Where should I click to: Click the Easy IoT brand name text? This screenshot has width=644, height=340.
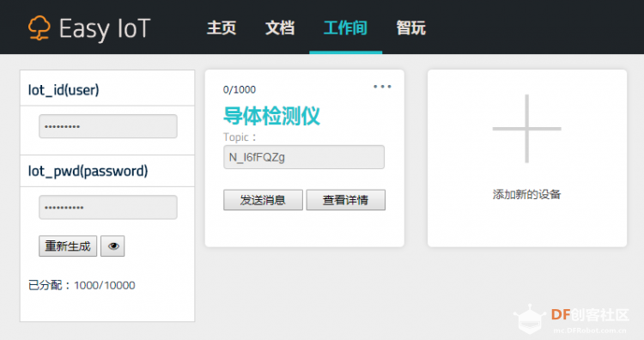coord(105,28)
